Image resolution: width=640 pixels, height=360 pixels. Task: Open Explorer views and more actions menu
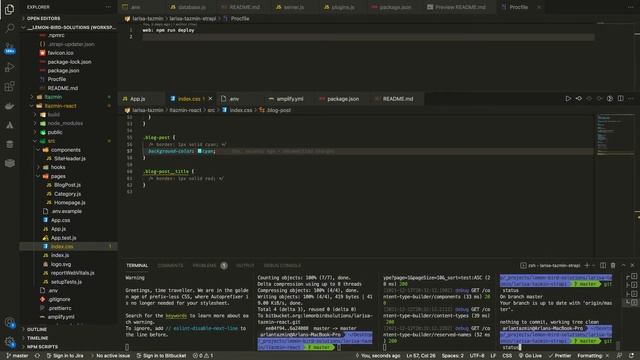click(x=108, y=7)
